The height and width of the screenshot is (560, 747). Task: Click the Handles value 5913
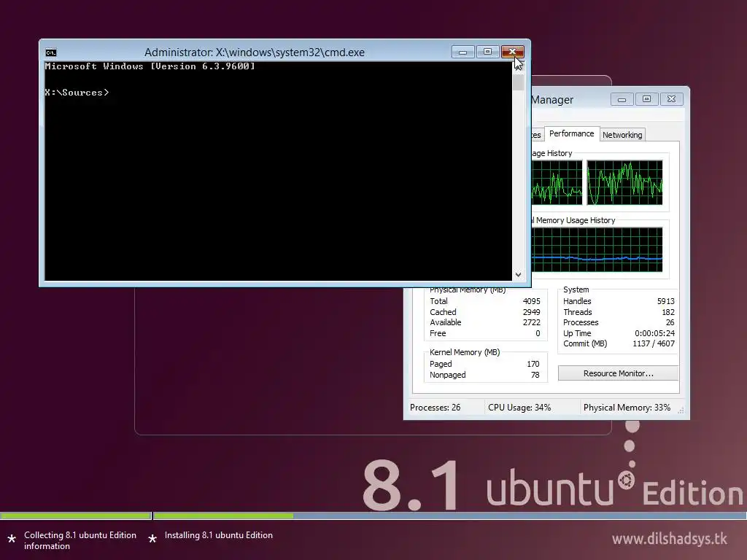(665, 301)
